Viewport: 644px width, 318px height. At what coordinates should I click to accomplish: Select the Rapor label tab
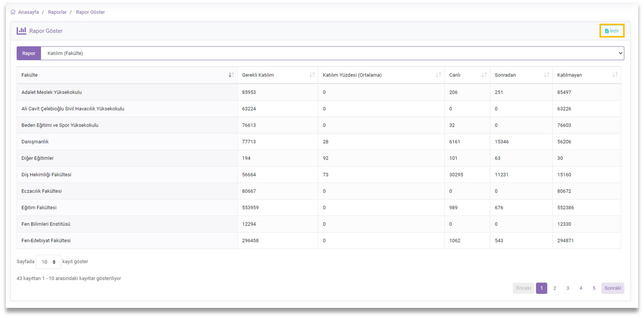(29, 53)
